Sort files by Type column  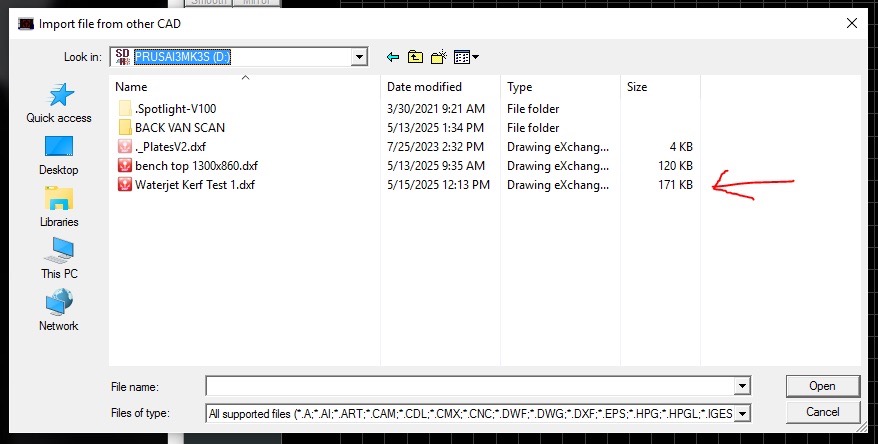point(560,87)
